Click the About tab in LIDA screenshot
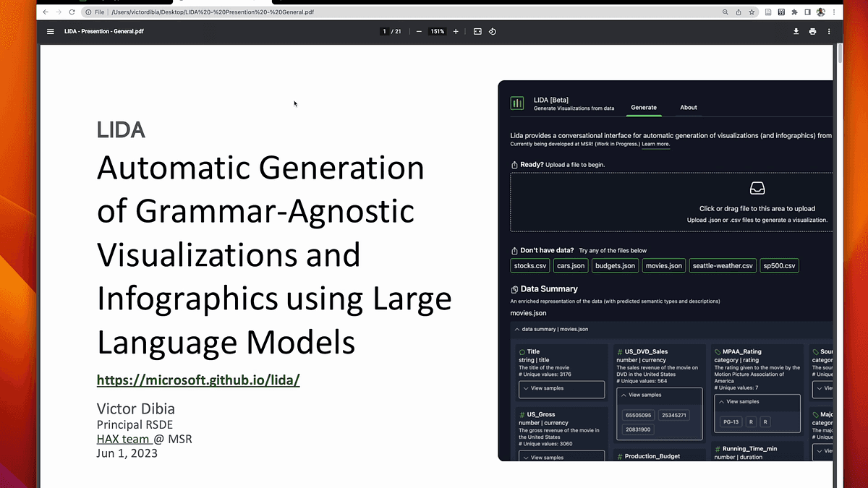Screen dimensions: 868x488 (689, 108)
